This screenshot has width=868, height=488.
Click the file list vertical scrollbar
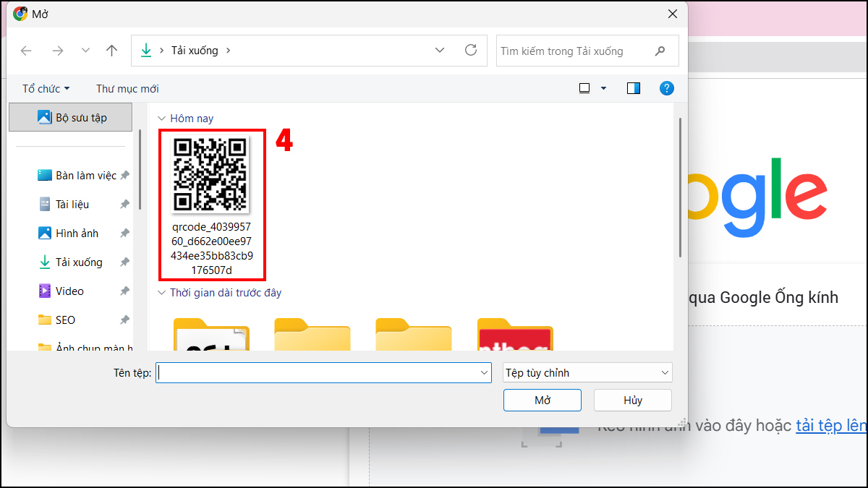coord(680,188)
